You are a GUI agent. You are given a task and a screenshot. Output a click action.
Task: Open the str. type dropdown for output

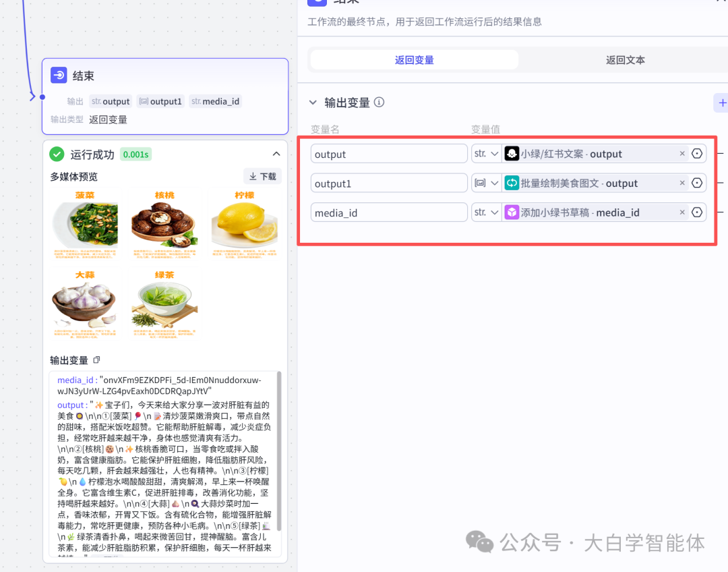click(x=486, y=153)
